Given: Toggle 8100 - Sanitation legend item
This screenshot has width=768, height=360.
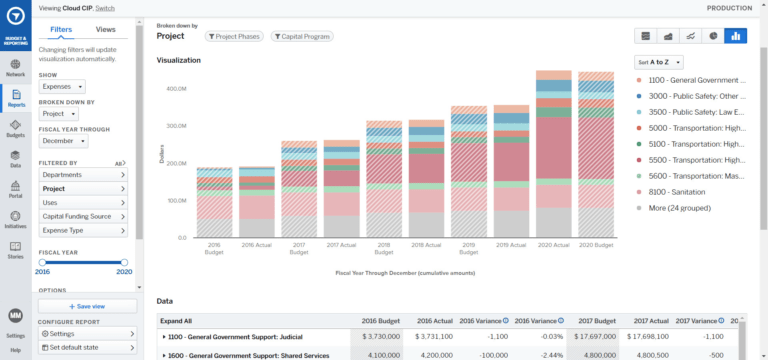Looking at the screenshot, I should tap(672, 192).
